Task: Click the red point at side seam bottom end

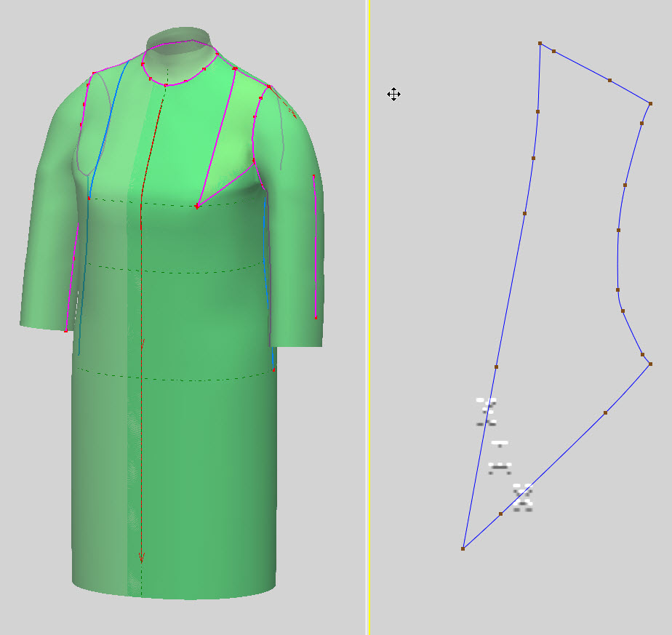Action: pyautogui.click(x=274, y=370)
